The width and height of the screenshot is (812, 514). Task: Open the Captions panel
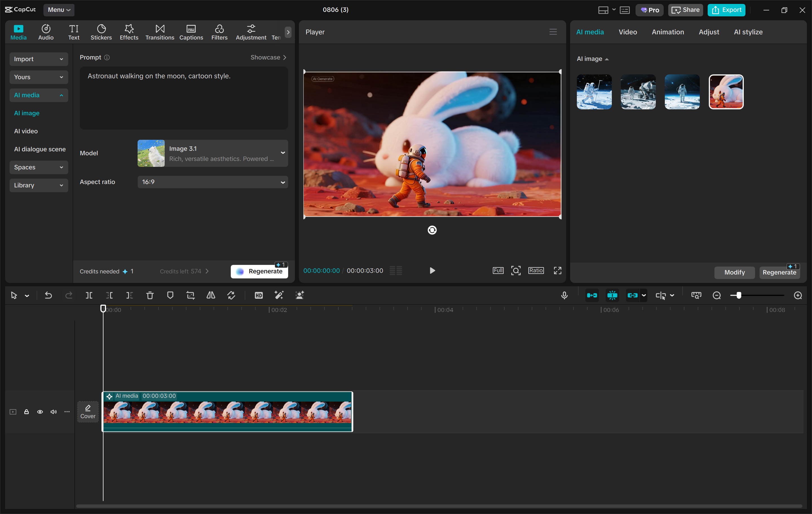(191, 32)
